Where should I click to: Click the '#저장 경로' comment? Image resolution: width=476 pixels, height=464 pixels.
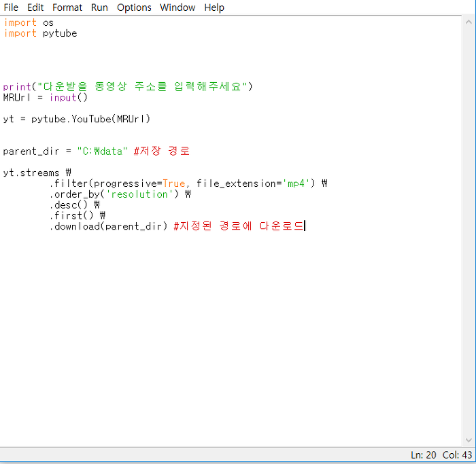[162, 151]
